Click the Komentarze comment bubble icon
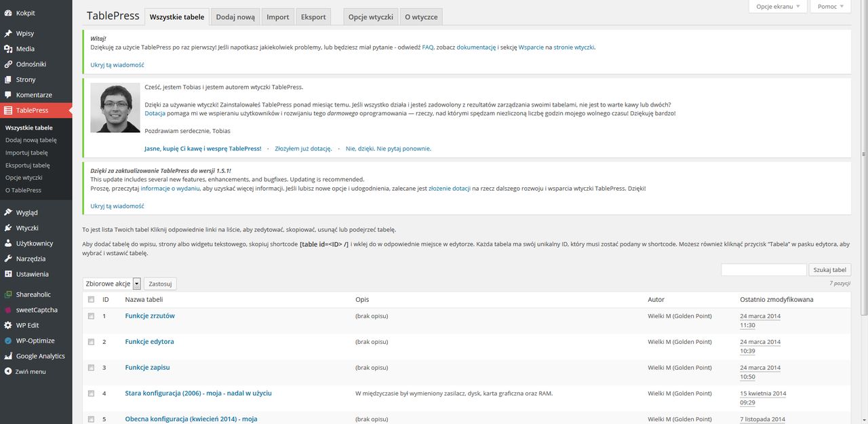 point(8,95)
